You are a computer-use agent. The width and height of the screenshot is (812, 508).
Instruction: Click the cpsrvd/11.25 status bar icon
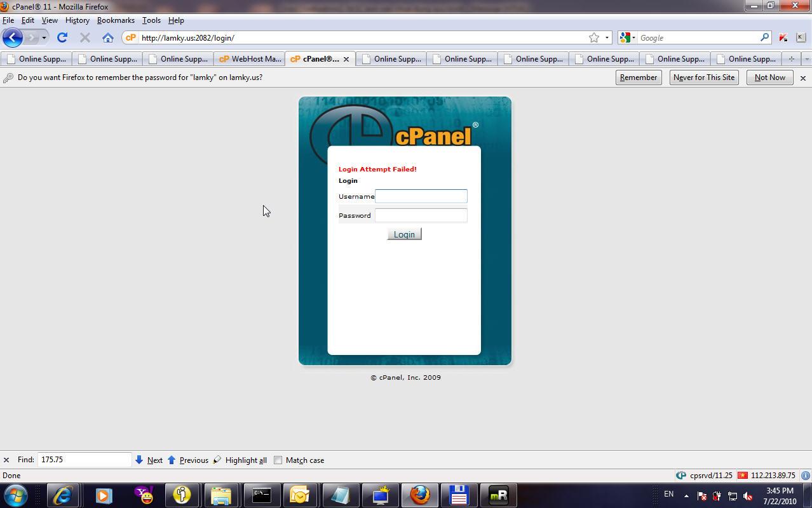coord(681,475)
